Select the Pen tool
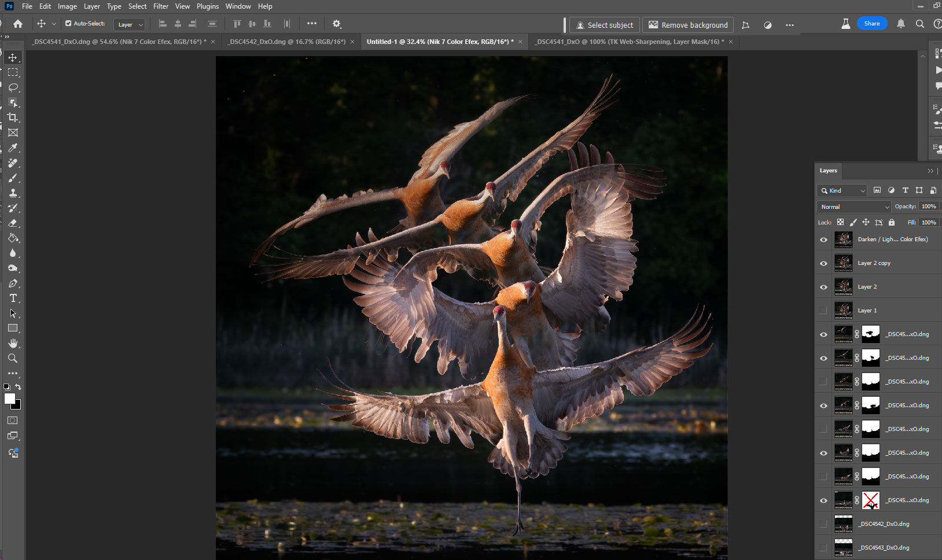 [x=13, y=283]
